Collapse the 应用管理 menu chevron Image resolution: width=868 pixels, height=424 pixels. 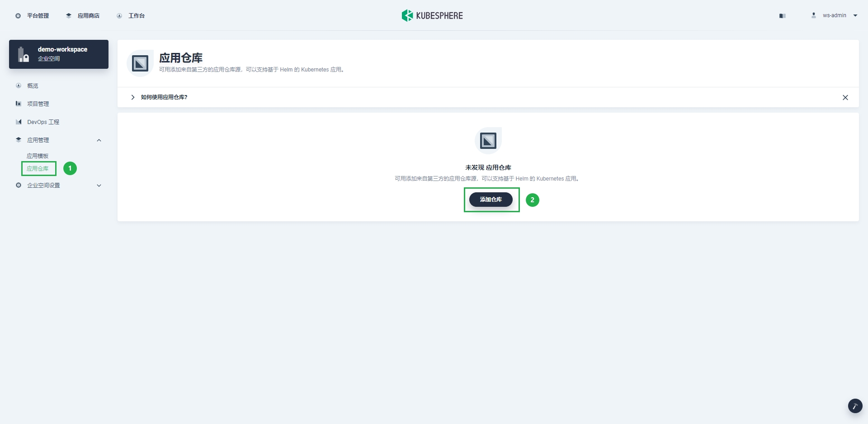click(99, 140)
